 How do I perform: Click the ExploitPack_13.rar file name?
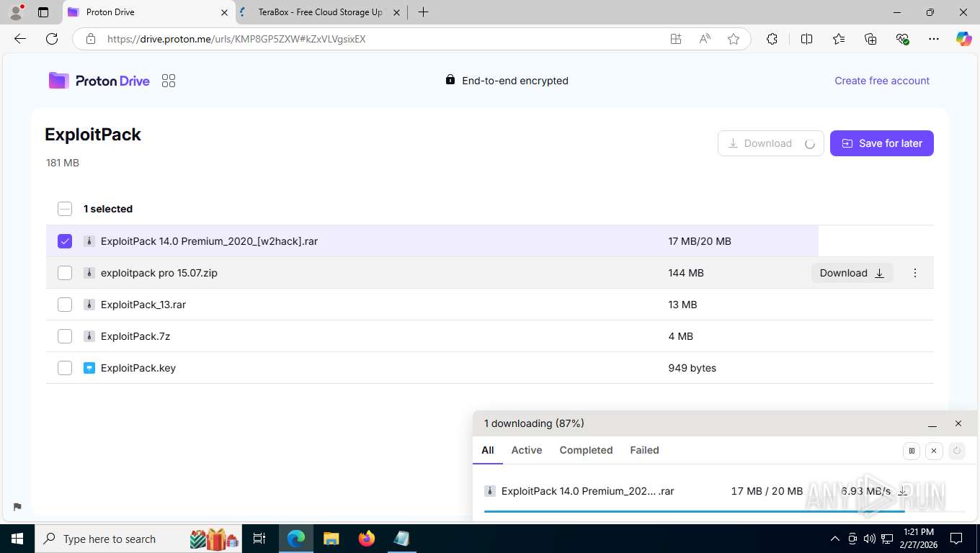(143, 305)
